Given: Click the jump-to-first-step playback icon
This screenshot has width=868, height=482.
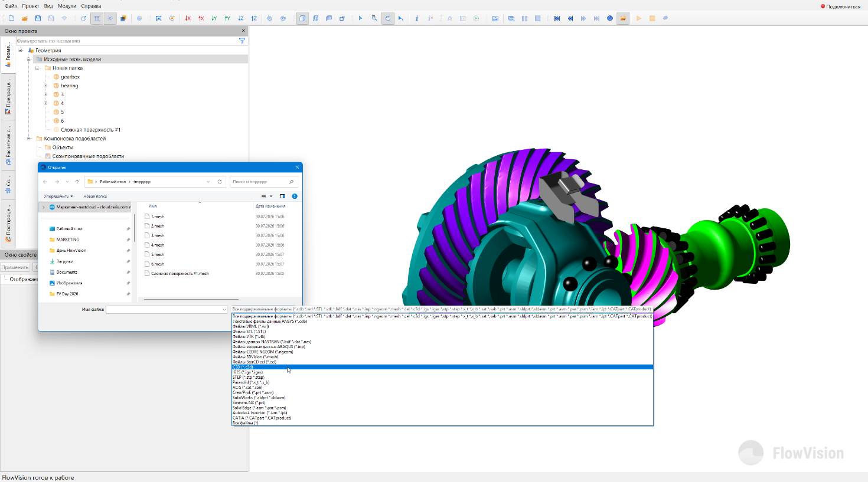Looking at the screenshot, I should (x=557, y=18).
